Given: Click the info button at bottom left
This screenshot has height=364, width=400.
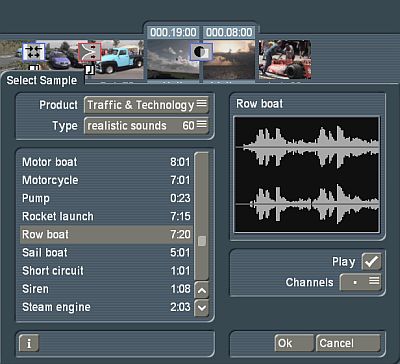Looking at the screenshot, I should coord(29,343).
